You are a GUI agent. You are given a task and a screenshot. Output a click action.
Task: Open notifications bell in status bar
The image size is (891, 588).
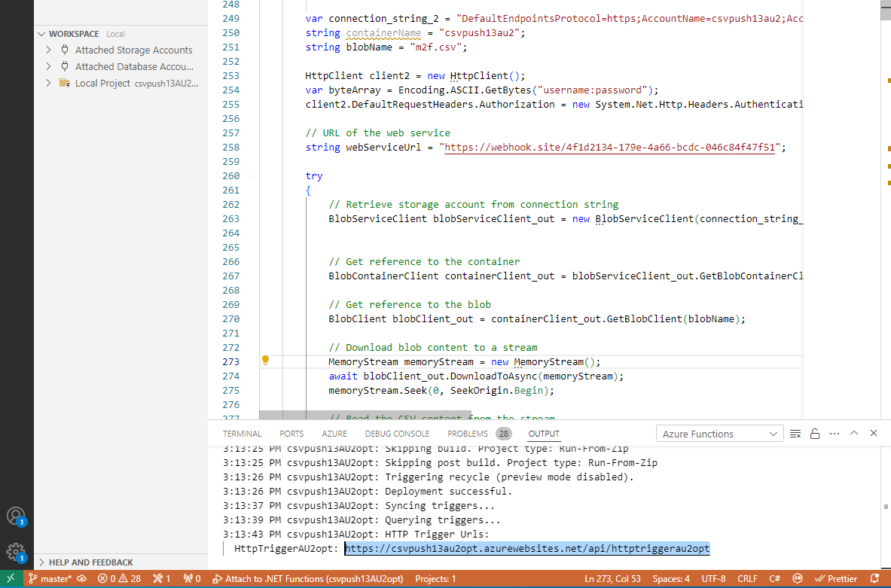(x=877, y=579)
